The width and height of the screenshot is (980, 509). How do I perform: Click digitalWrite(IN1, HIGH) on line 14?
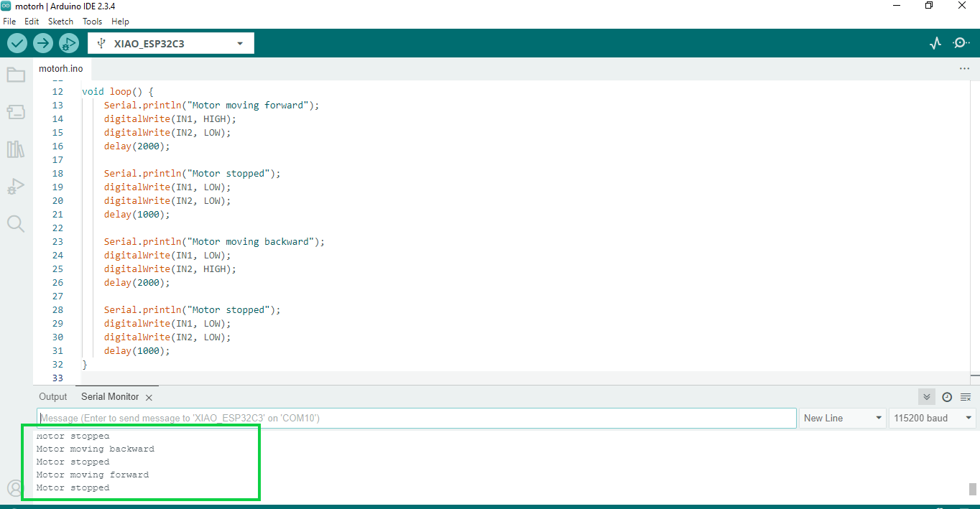170,118
